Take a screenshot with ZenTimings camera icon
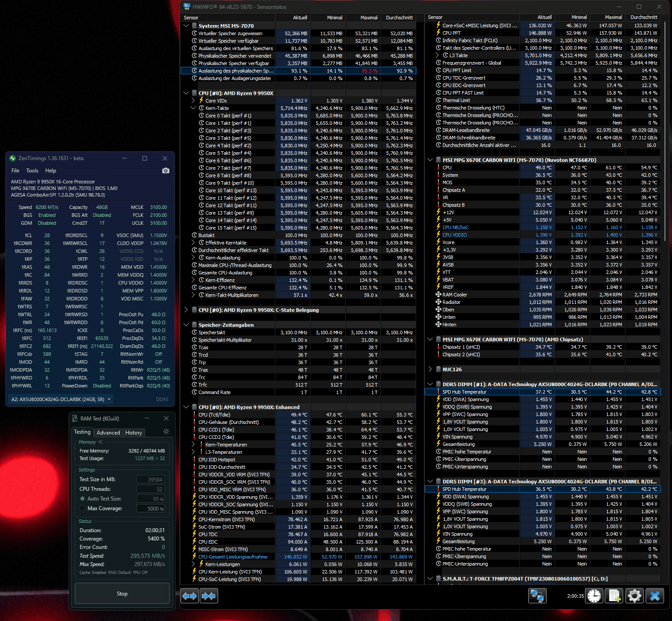This screenshot has width=672, height=621. coord(166,171)
